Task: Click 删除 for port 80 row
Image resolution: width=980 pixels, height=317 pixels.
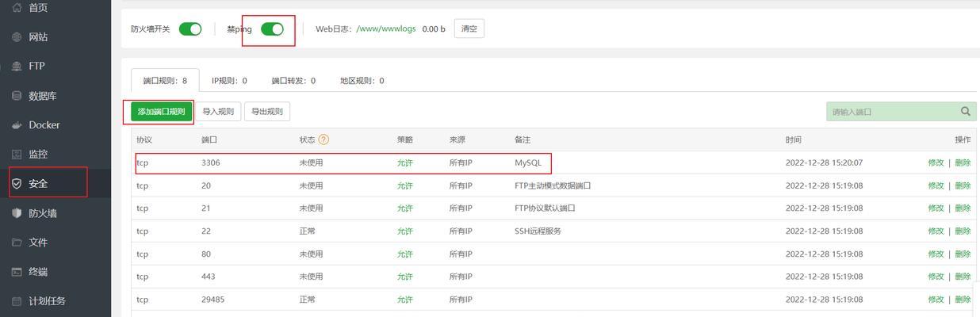Action: [963, 254]
